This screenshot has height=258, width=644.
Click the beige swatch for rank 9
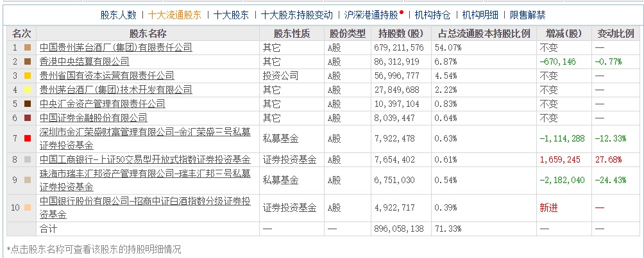[28, 180]
